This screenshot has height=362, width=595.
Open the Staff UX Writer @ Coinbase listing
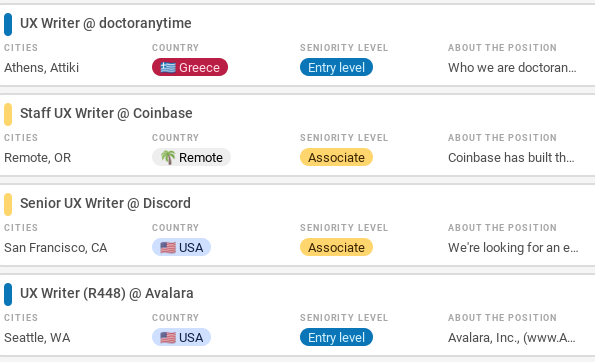pyautogui.click(x=106, y=113)
